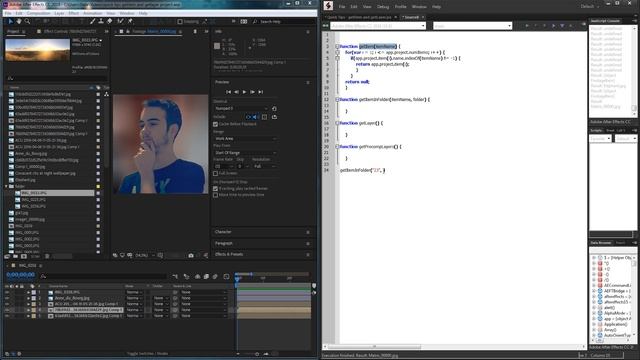
Task: Select the Roto Brush tool
Action: (120, 21)
